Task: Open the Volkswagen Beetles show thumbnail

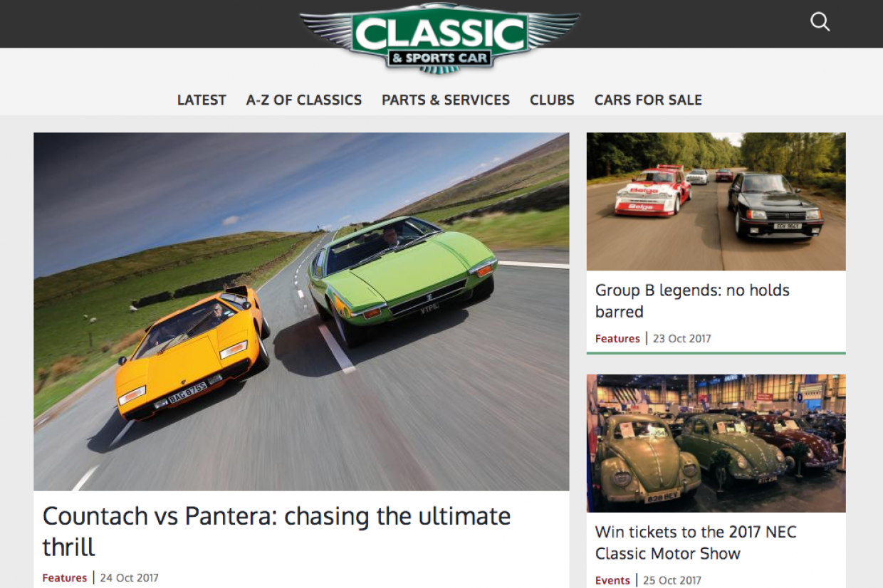Action: point(716,443)
